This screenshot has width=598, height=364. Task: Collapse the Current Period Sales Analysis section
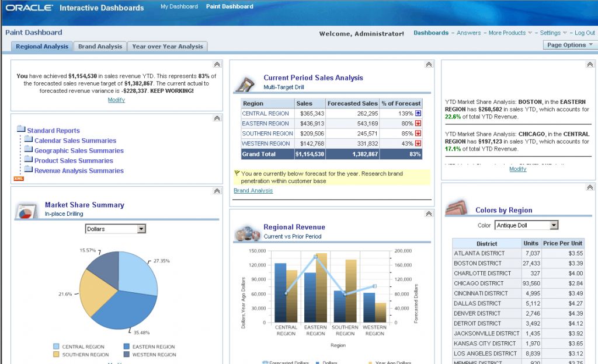429,64
